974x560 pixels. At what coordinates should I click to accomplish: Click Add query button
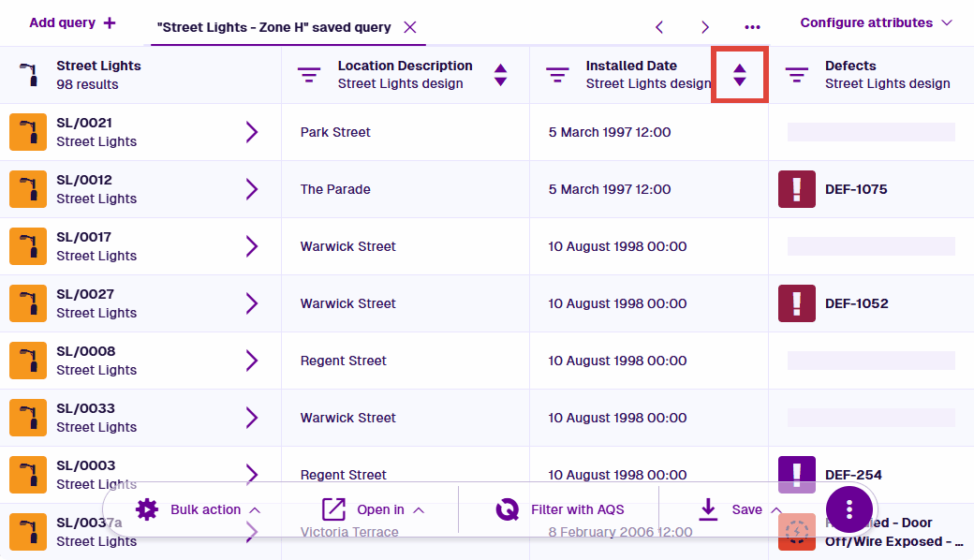[x=73, y=22]
